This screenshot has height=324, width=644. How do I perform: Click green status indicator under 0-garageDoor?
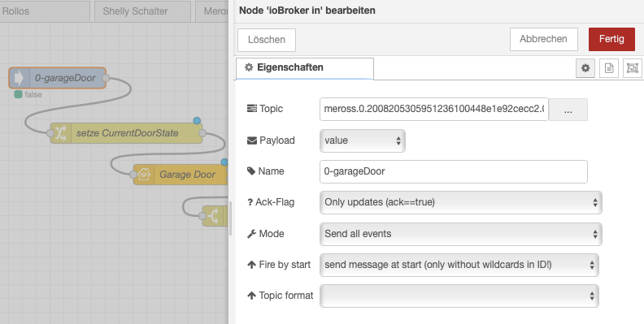tap(18, 94)
